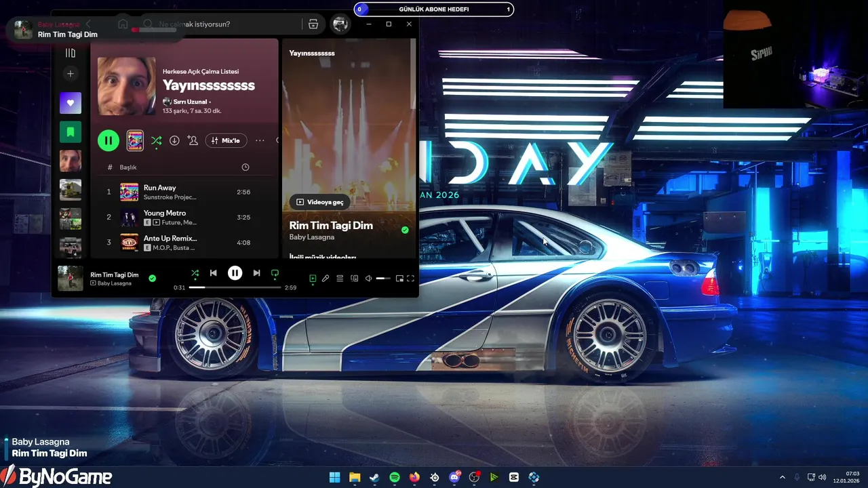The height and width of the screenshot is (488, 868).
Task: Skip to next track
Action: point(256,273)
